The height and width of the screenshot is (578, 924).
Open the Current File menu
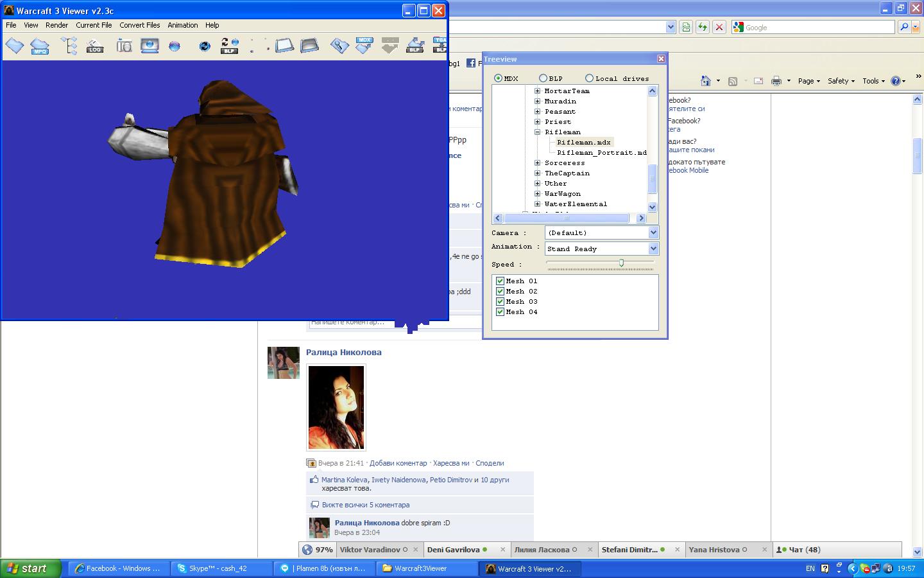94,25
